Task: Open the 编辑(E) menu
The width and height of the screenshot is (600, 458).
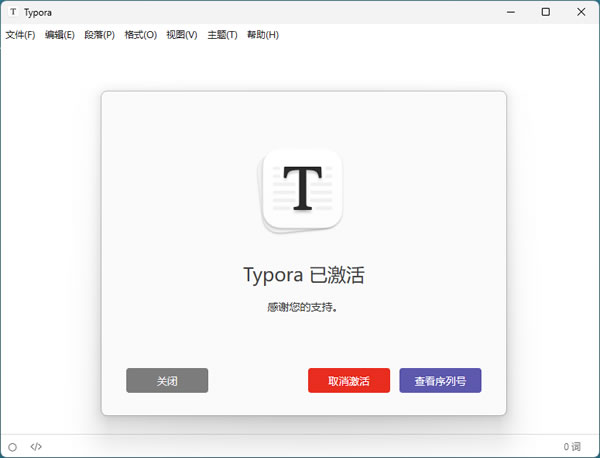Action: click(60, 35)
